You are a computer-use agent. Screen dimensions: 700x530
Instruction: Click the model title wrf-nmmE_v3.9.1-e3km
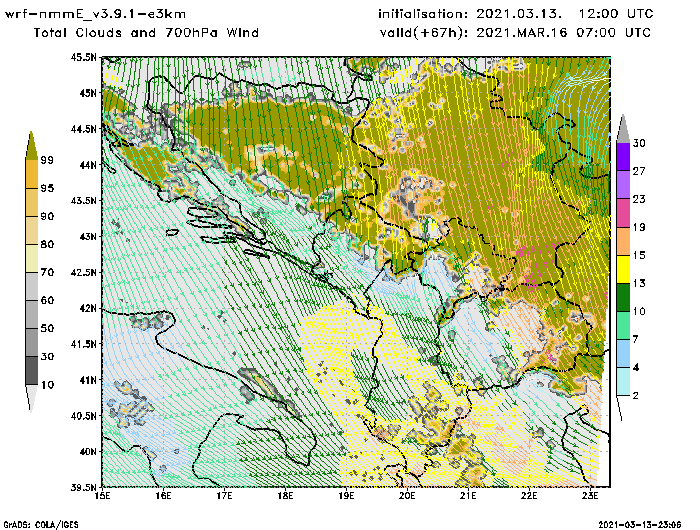pyautogui.click(x=95, y=14)
